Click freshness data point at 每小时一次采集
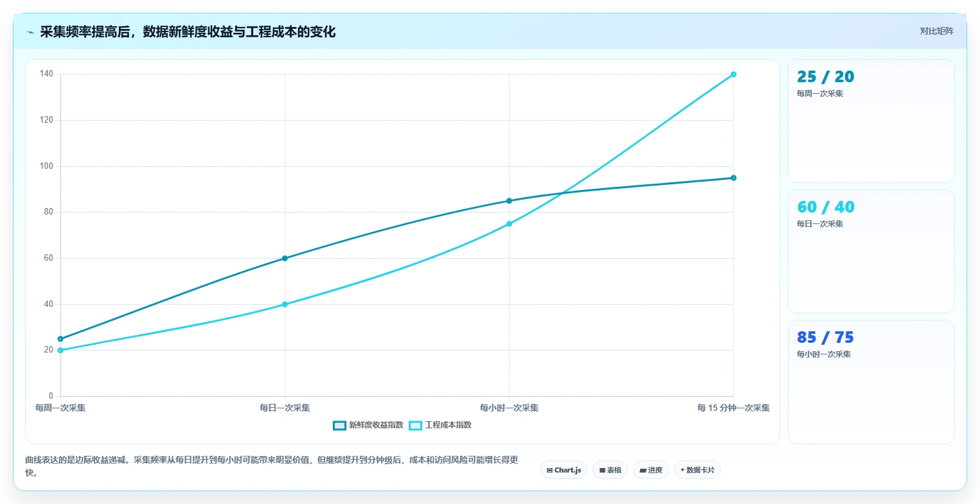The height and width of the screenshot is (504, 980). (x=509, y=201)
